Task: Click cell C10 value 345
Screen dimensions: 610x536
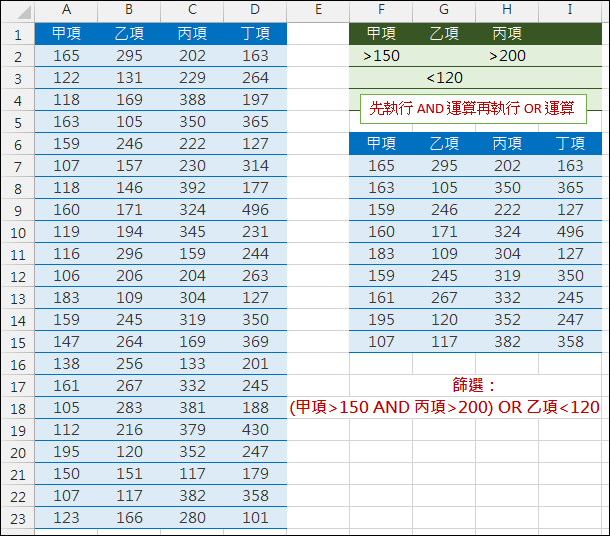Action: 192,232
